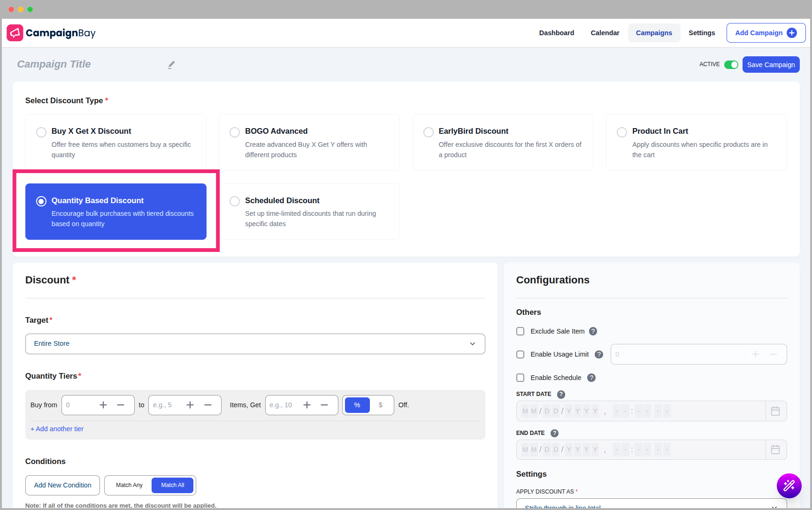Viewport: 812px width, 510px height.
Task: Toggle the ACTIVE campaign switch
Action: tap(731, 65)
